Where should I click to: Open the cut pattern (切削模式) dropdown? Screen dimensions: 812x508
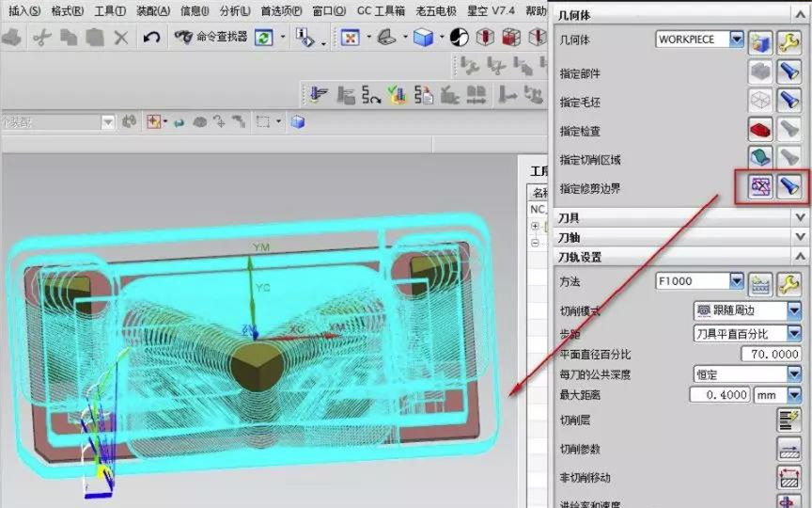pyautogui.click(x=794, y=310)
